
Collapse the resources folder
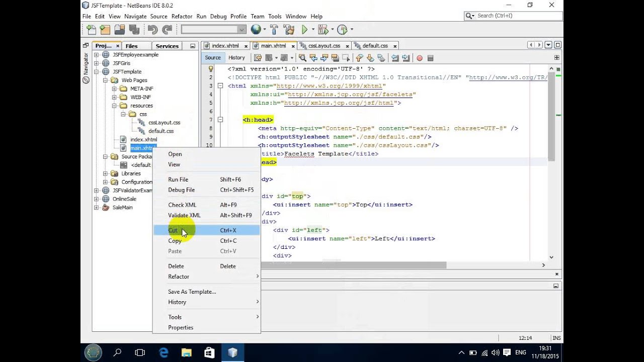coord(114,106)
